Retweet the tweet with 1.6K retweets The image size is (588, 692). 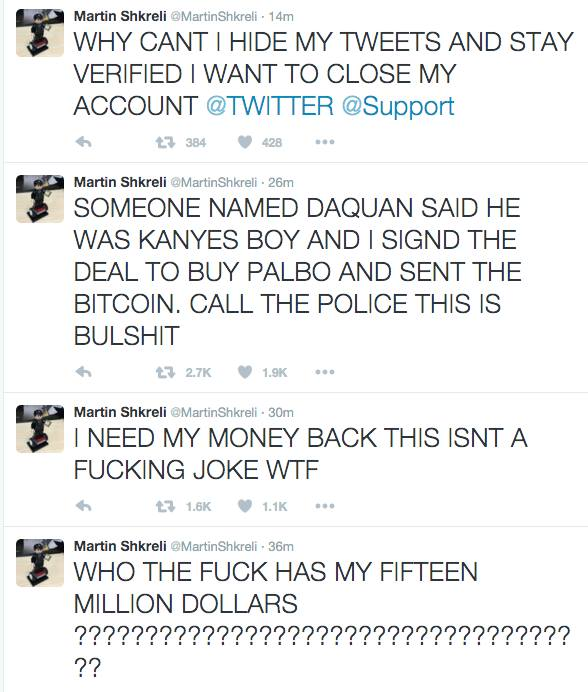point(166,506)
